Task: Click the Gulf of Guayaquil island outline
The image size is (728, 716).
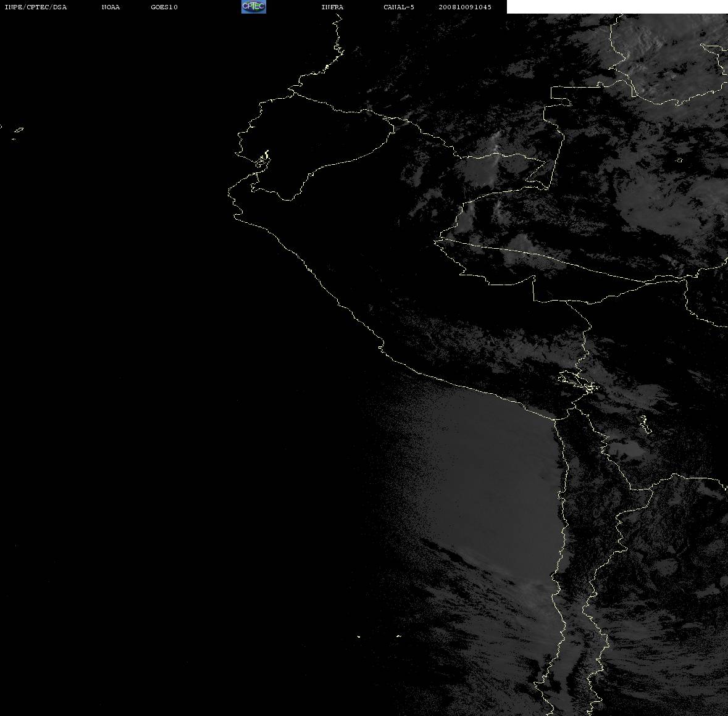Action: coord(263,160)
